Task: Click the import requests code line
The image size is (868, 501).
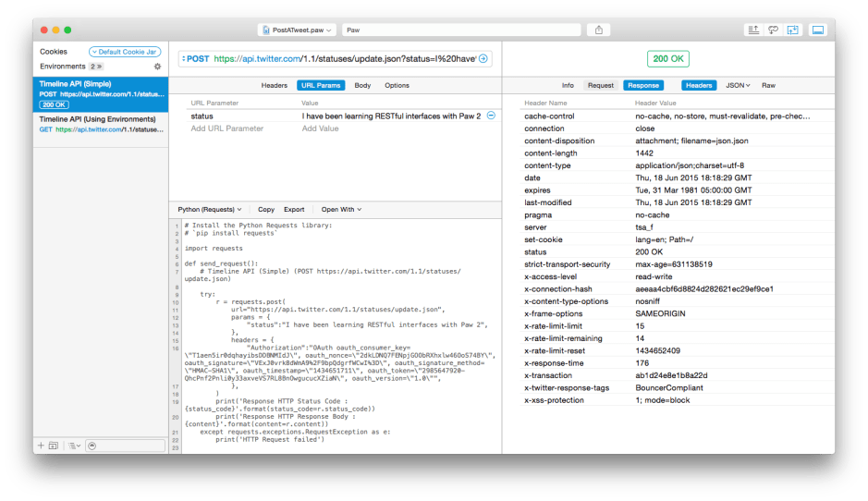Action: pos(214,249)
